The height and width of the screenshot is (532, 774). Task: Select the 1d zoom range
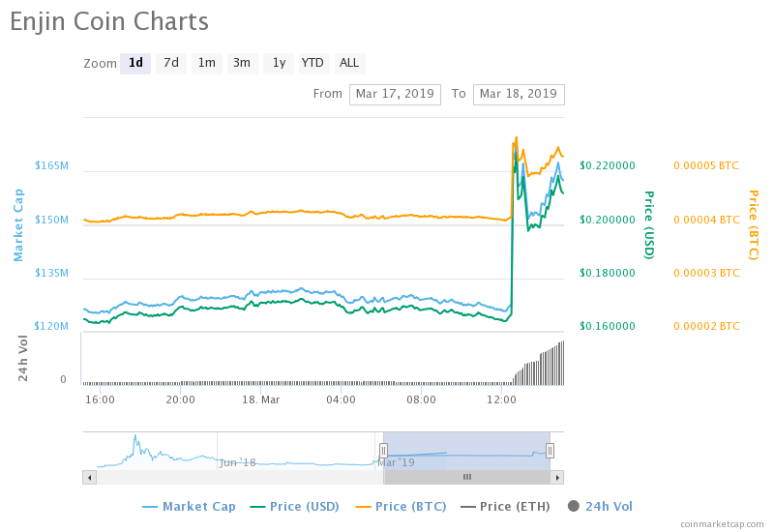click(135, 63)
